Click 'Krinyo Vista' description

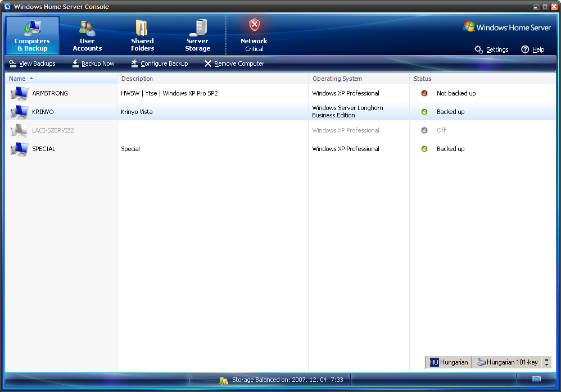click(x=137, y=112)
